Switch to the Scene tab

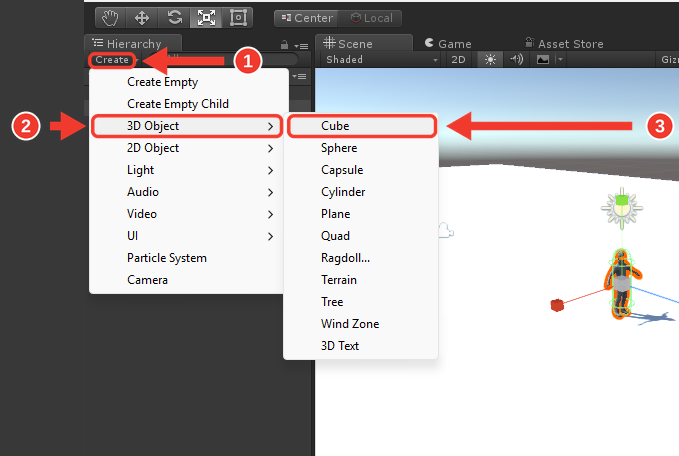click(364, 43)
